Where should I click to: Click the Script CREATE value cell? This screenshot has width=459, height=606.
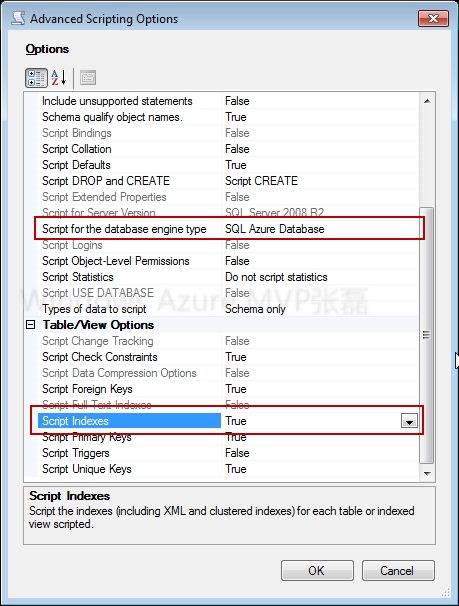[x=320, y=181]
